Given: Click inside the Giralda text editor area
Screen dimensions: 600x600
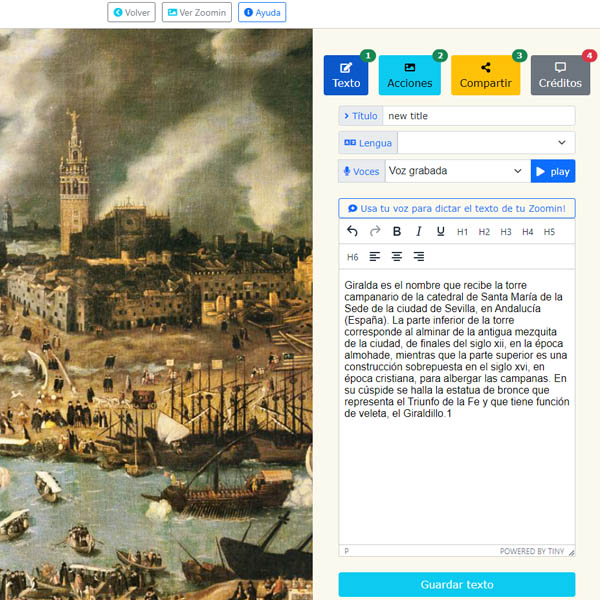Looking at the screenshot, I should (457, 408).
